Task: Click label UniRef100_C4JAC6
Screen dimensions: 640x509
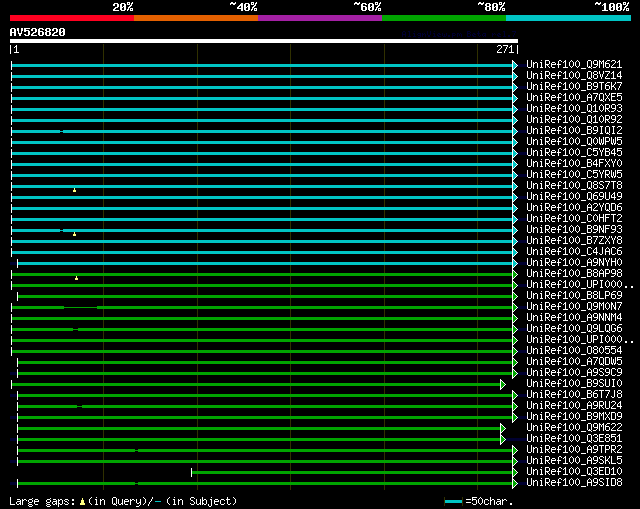Action: pyautogui.click(x=574, y=252)
